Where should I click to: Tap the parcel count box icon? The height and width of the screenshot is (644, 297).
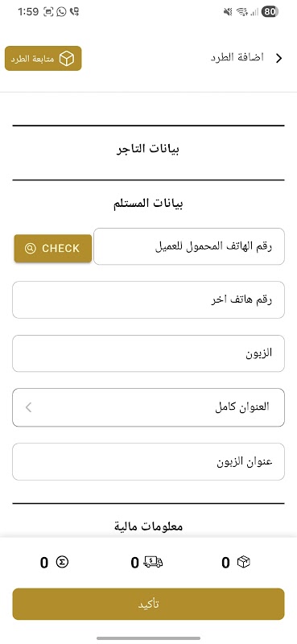tap(244, 562)
